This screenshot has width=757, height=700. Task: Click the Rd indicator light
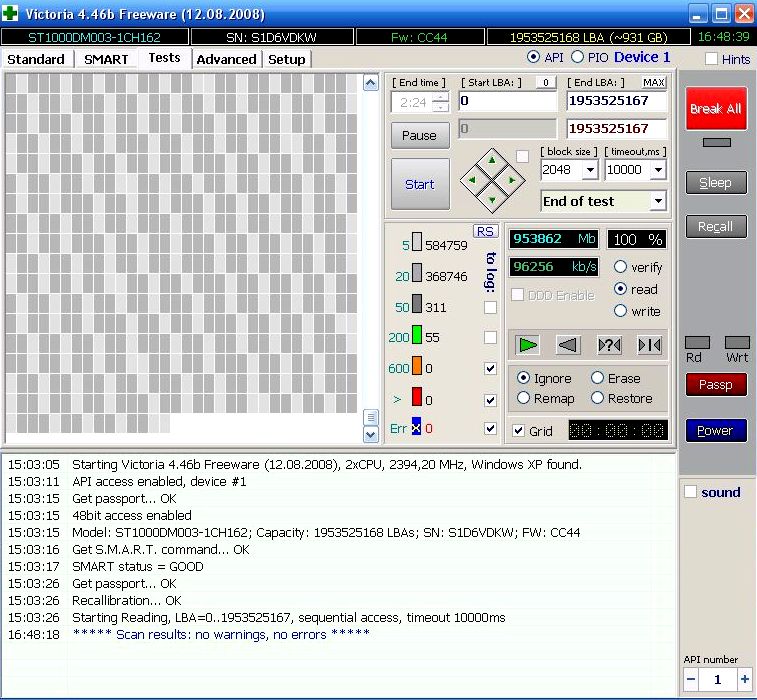click(x=697, y=342)
